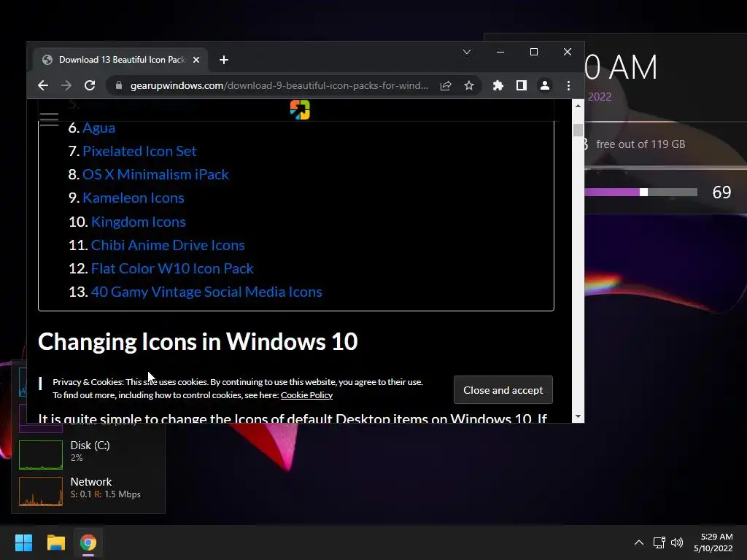
Task: Expand the tab search chevron
Action: (x=467, y=52)
